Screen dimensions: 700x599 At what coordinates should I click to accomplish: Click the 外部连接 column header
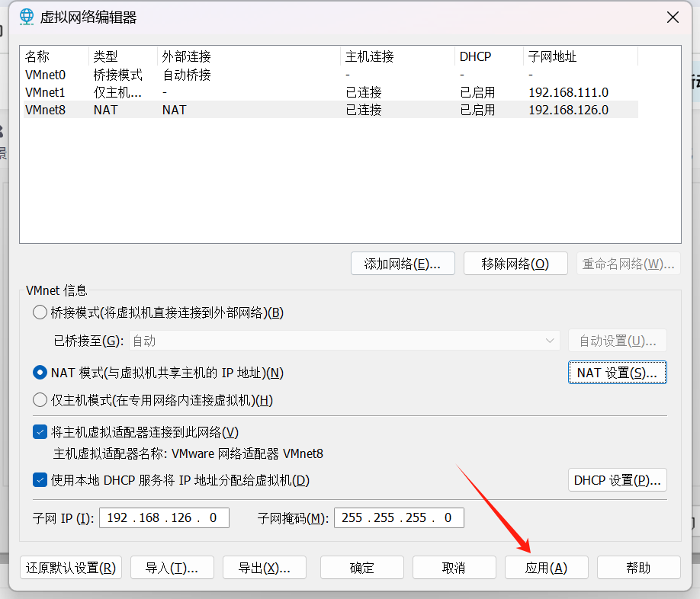249,56
